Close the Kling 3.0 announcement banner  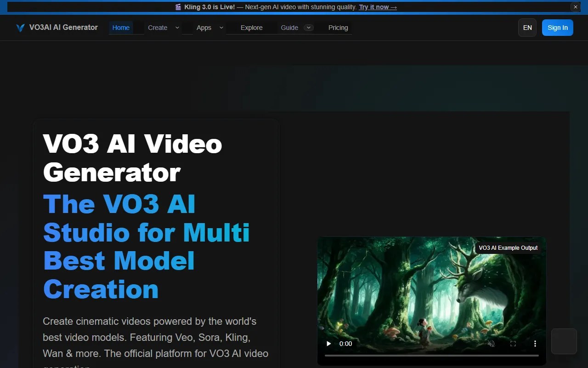coord(576,7)
